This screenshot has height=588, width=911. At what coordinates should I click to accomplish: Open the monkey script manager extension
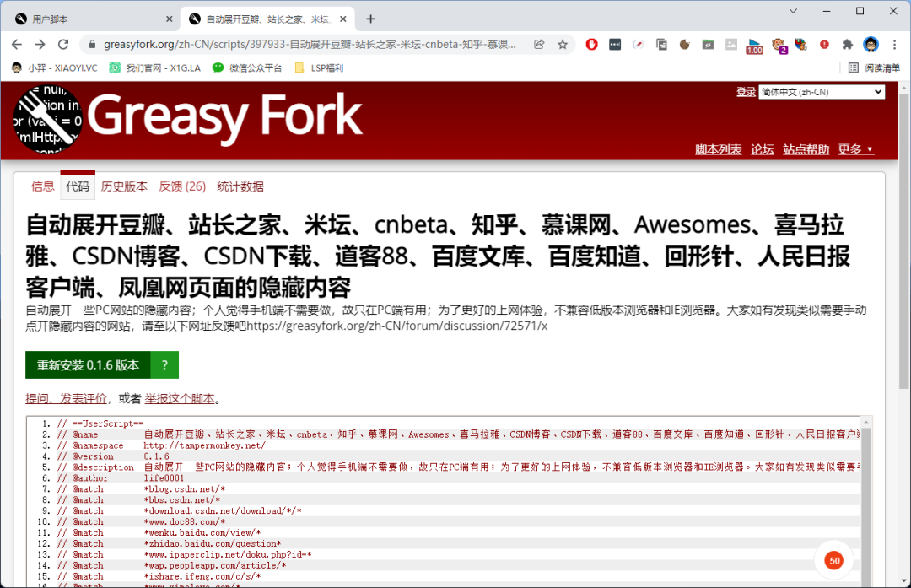[779, 45]
